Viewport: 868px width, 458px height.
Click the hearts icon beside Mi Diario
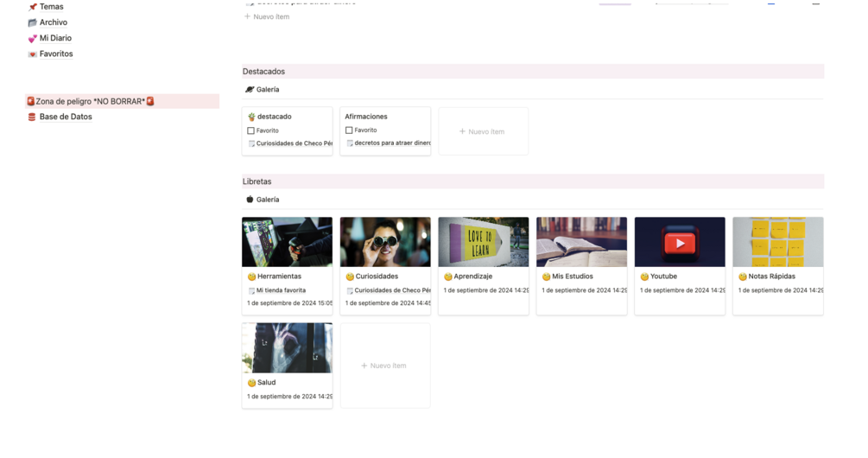click(x=33, y=38)
